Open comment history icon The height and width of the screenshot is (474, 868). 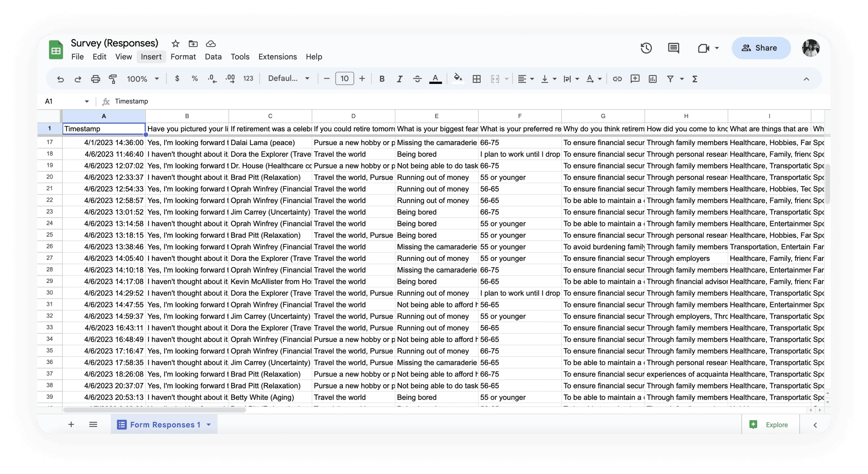[674, 48]
